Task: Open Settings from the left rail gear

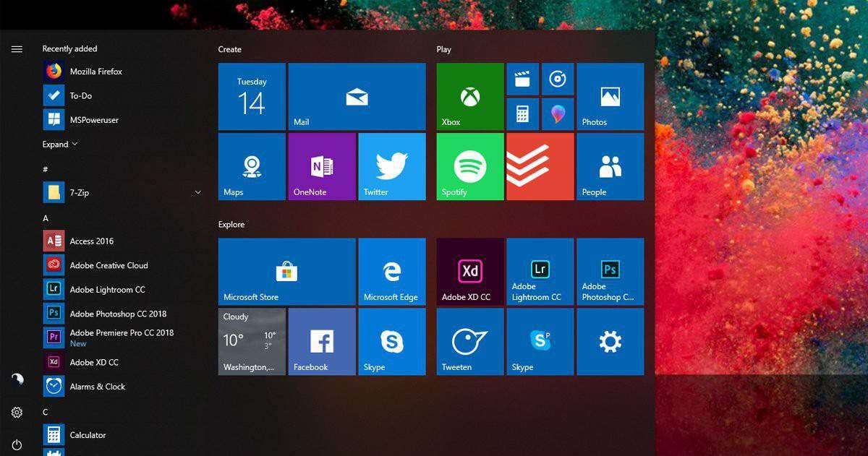Action: [17, 412]
